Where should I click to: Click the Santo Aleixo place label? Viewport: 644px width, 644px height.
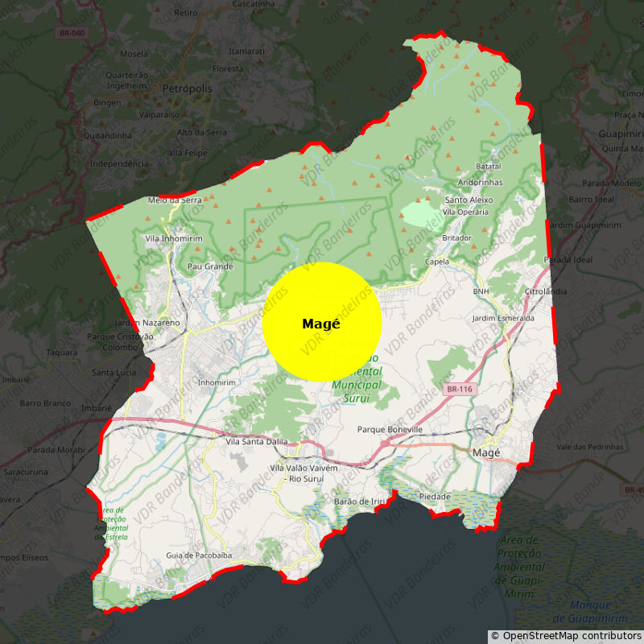[469, 200]
